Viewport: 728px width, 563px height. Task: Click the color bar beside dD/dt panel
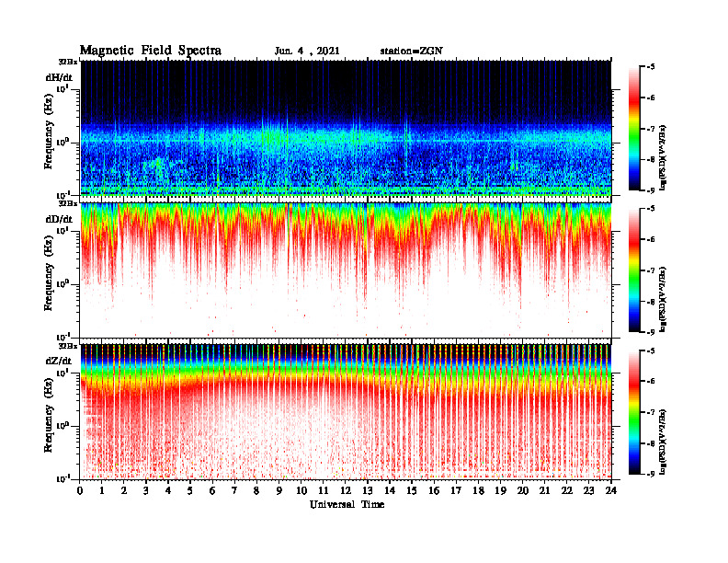click(634, 270)
